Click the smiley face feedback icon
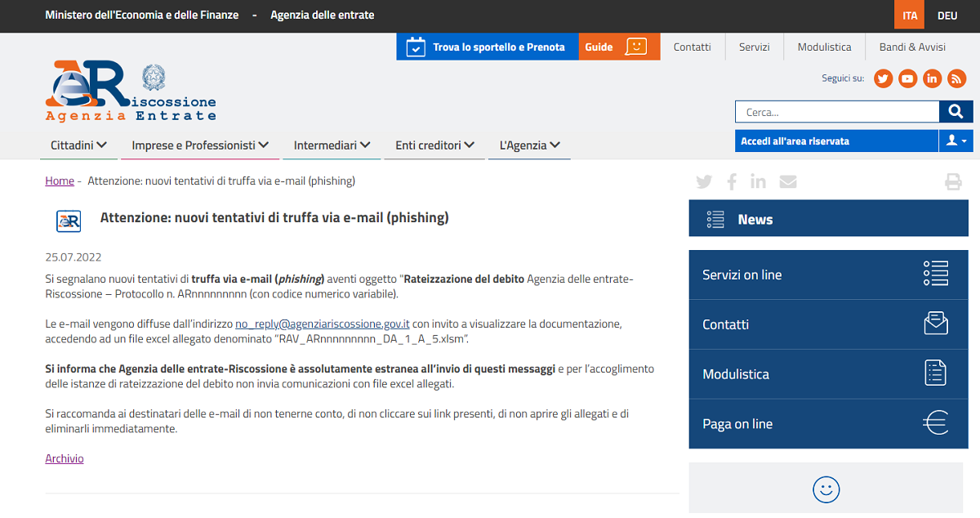980x518 pixels. point(826,489)
